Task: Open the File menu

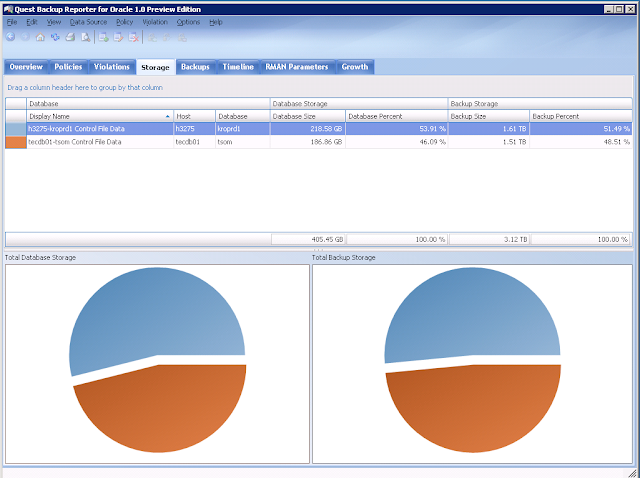Action: (12, 22)
